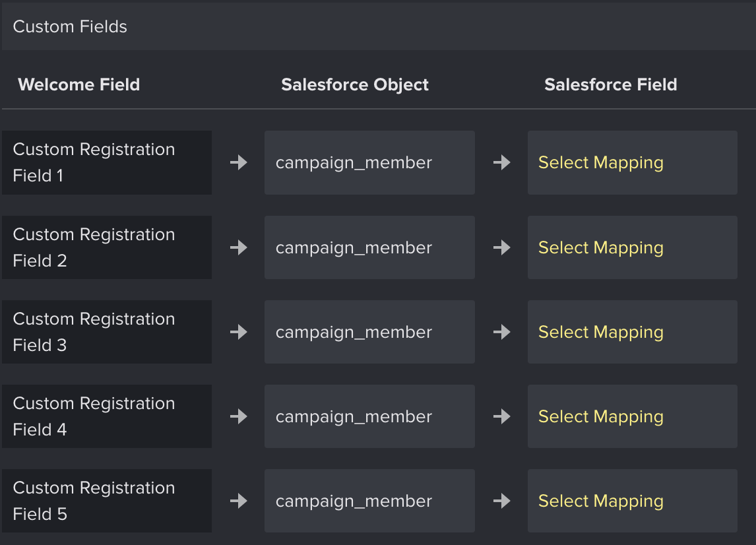Click campaign_member object in Field 5 row

point(369,501)
